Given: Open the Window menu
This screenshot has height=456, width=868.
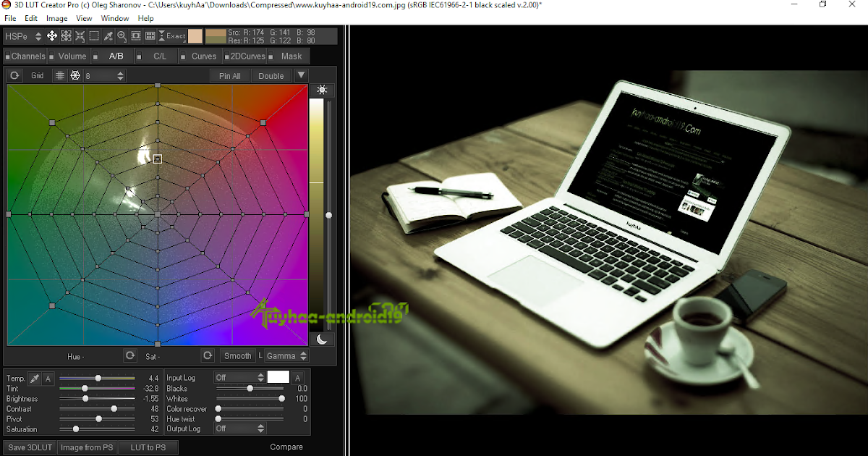Looking at the screenshot, I should tap(115, 18).
